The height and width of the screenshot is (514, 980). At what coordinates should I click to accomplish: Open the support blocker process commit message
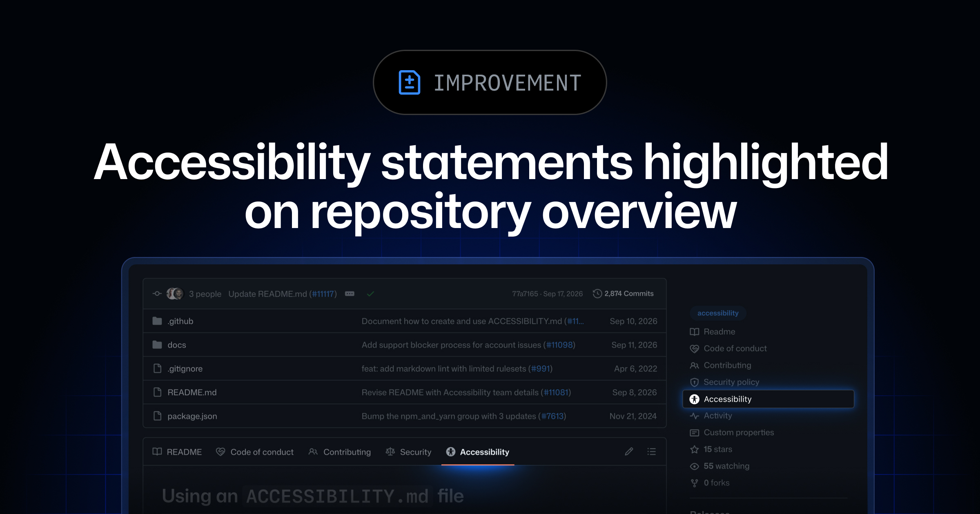point(451,345)
